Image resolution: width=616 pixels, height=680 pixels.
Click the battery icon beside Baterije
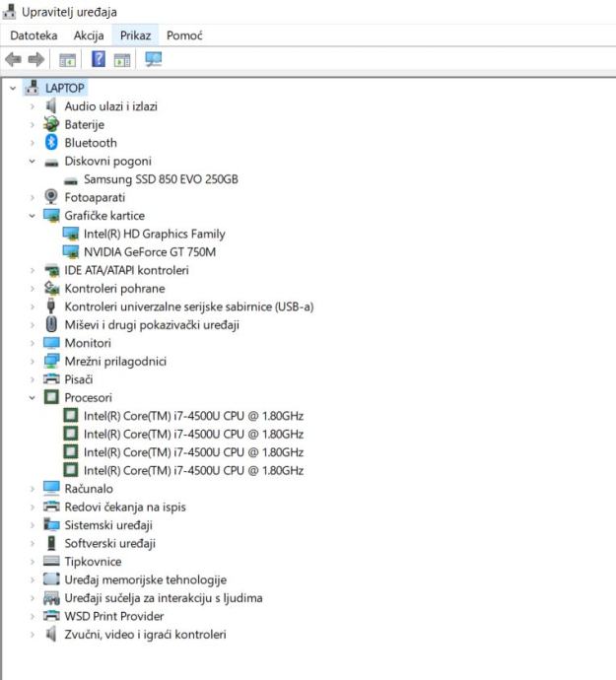pos(51,124)
